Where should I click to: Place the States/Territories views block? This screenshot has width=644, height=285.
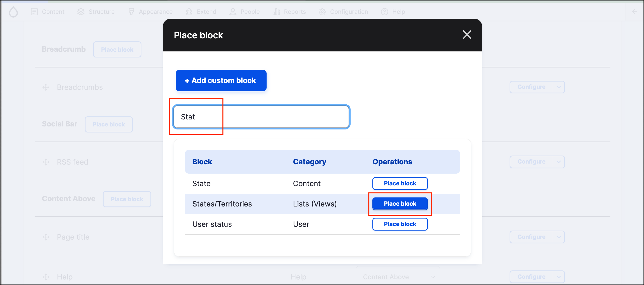(x=400, y=204)
